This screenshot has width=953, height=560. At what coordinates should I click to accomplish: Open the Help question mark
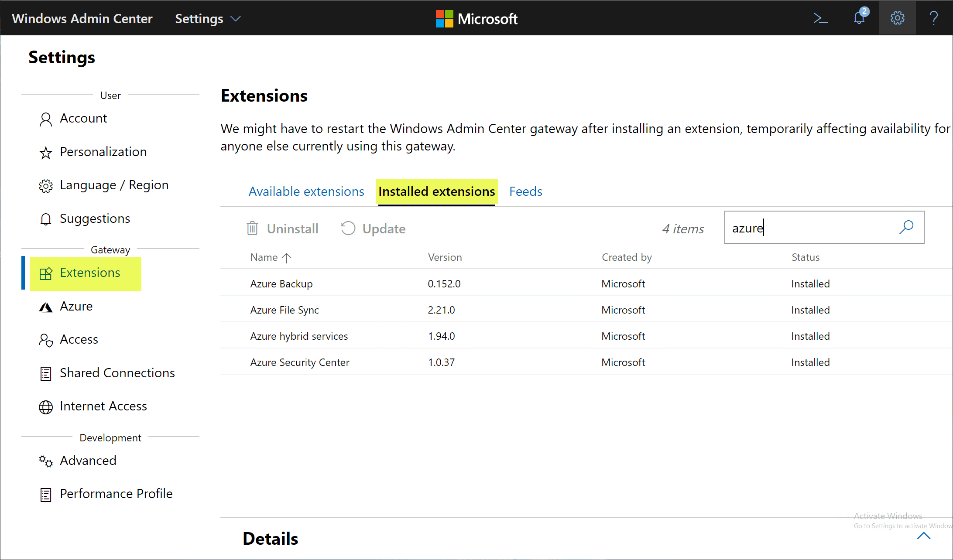click(x=935, y=18)
